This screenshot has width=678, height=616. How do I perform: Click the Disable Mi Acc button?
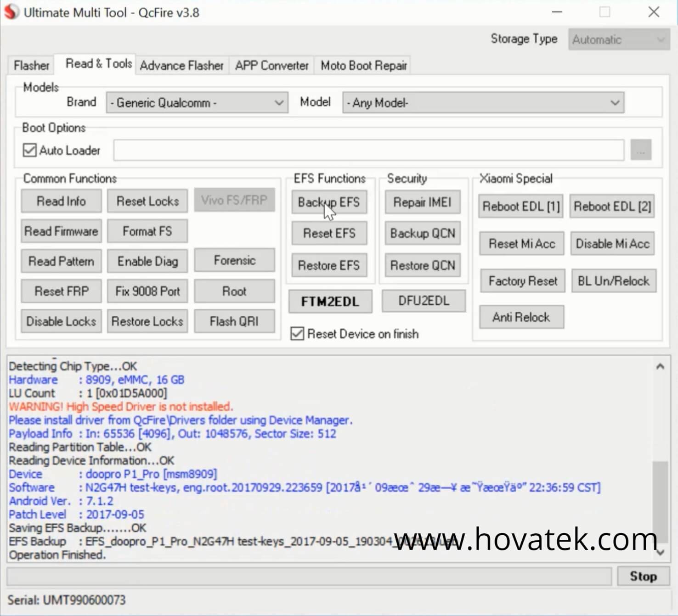tap(612, 244)
